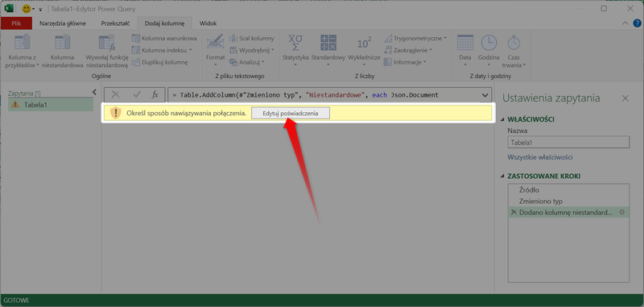Viewport: 644px width, 307px height.
Task: Open the Data column menu
Action: pos(465,50)
